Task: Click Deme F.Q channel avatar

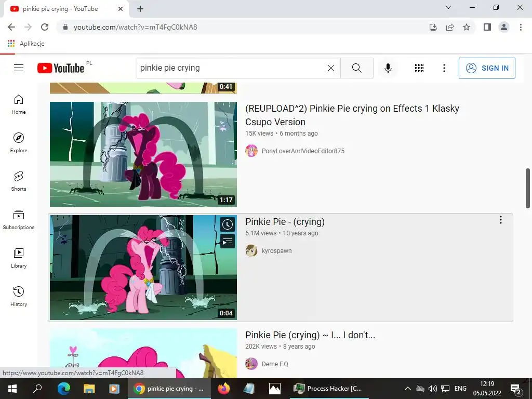Action: click(251, 364)
